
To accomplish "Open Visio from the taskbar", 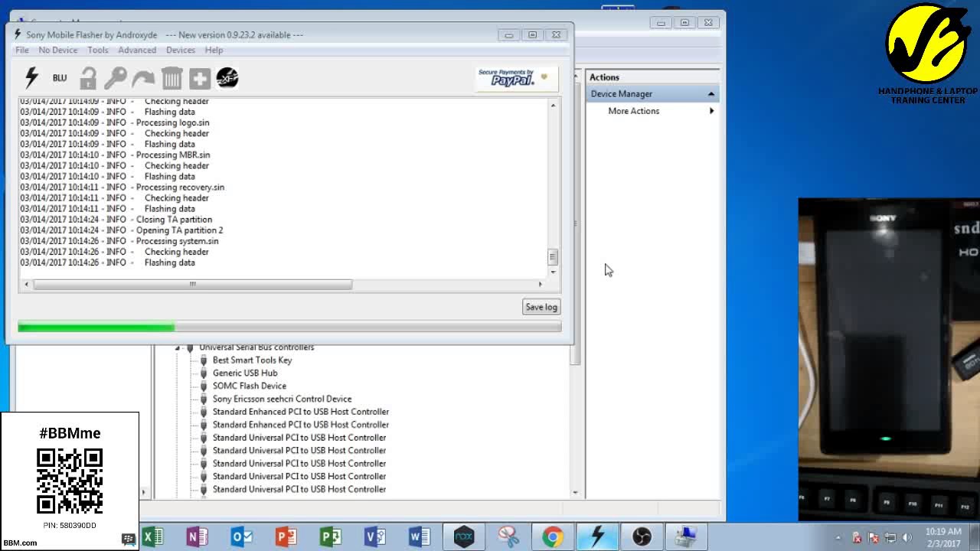I will (374, 536).
